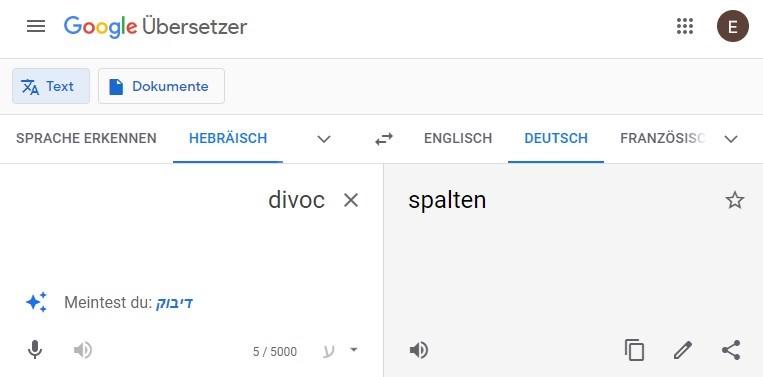Suggest an edit with pencil icon
The image size is (763, 377).
[x=683, y=350]
